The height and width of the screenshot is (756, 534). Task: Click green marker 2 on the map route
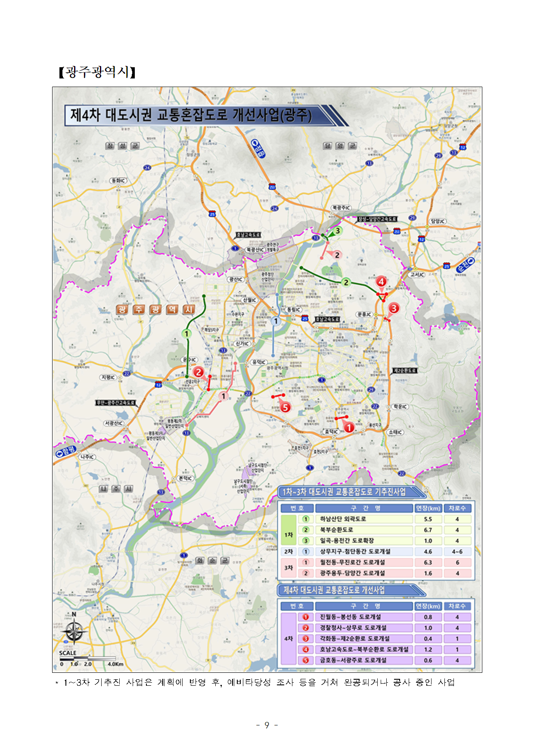point(346,282)
